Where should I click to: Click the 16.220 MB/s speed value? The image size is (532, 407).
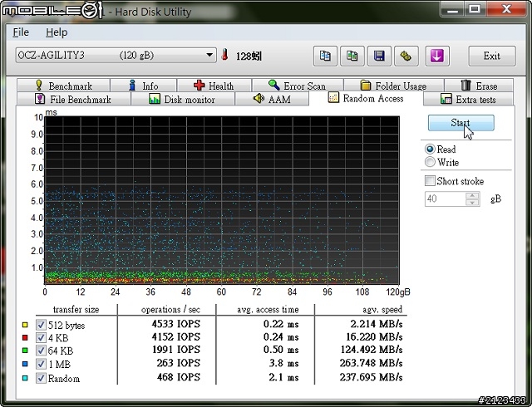(x=374, y=336)
